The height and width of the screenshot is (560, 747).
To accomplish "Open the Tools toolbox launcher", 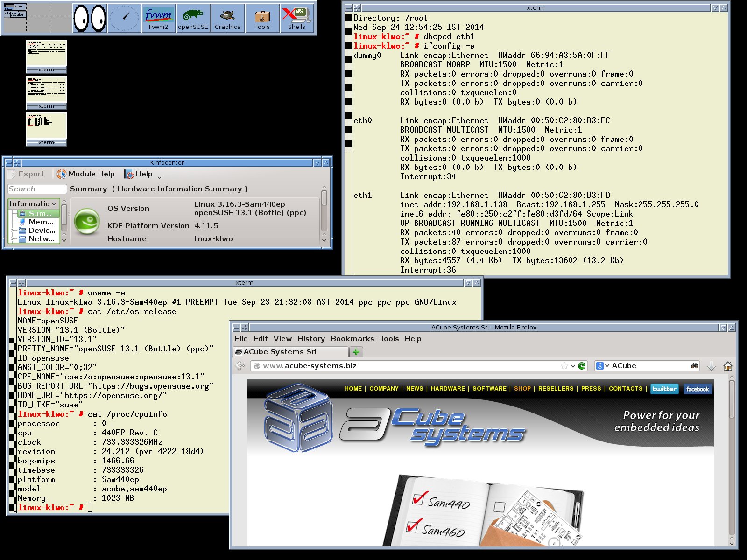I will pyautogui.click(x=262, y=18).
